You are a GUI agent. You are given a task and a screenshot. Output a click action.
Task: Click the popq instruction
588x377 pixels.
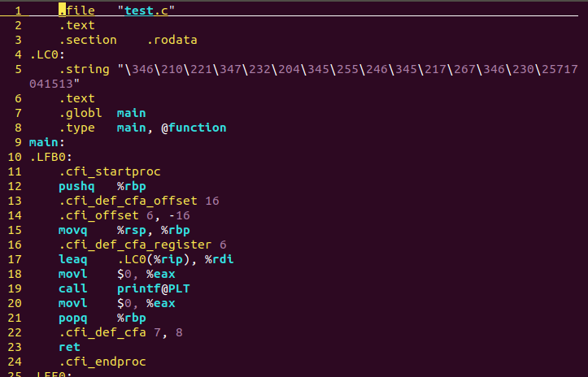(x=72, y=318)
